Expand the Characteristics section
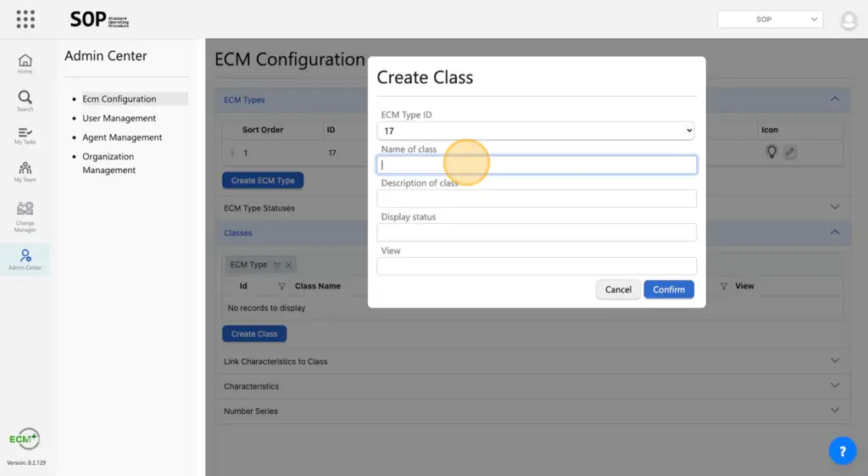The image size is (868, 476). [x=835, y=386]
